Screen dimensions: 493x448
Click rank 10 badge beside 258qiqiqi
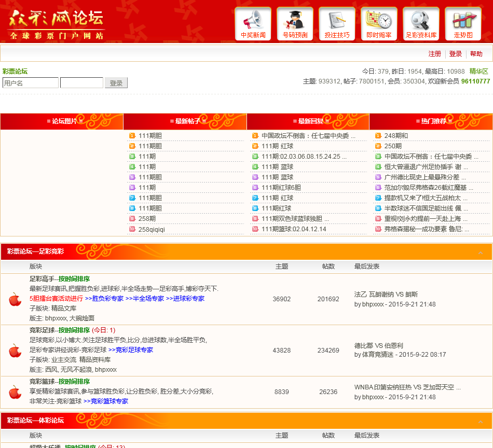coord(132,229)
